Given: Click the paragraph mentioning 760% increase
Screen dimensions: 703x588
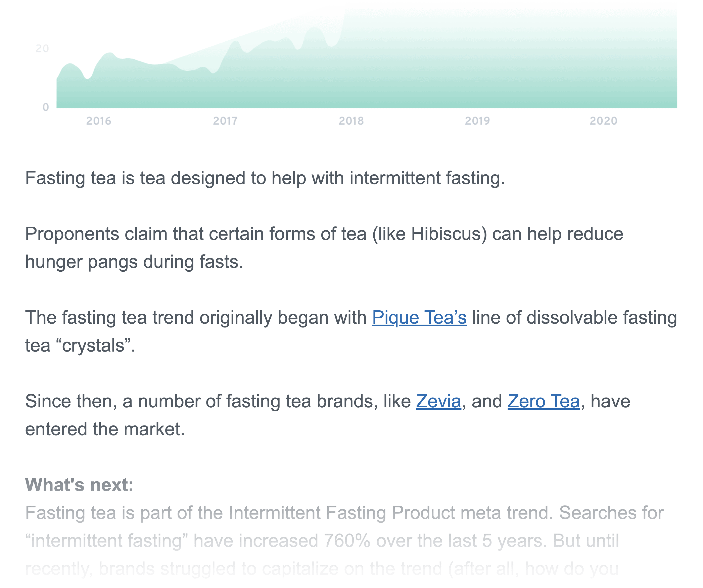Looking at the screenshot, I should [344, 541].
